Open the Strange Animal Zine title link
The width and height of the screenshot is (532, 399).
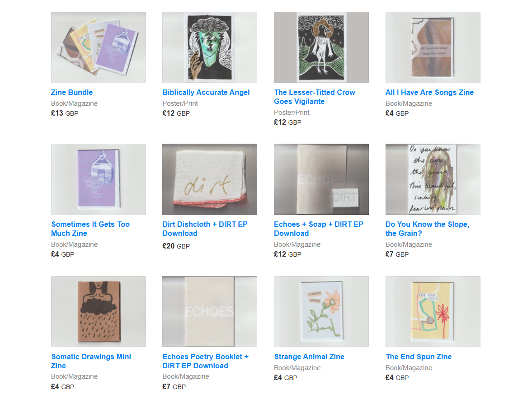click(309, 357)
